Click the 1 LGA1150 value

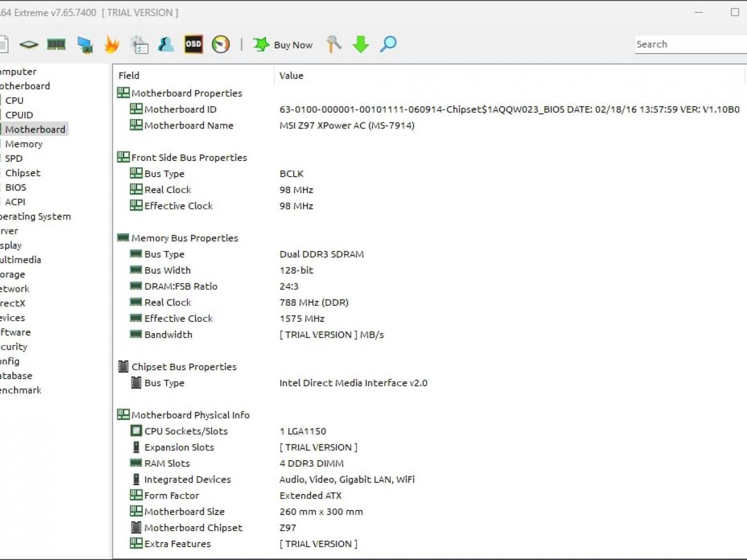[x=303, y=431]
